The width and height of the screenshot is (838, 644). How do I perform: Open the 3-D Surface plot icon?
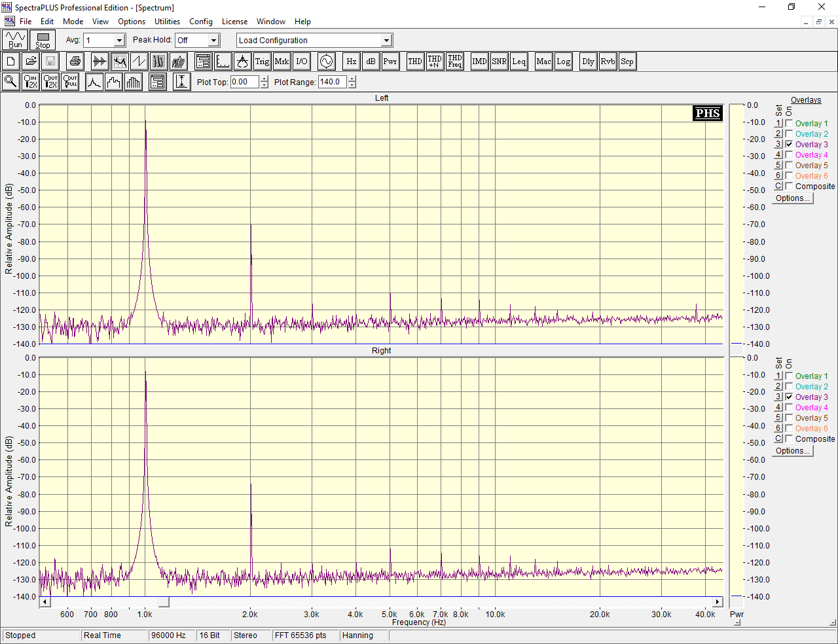coord(178,62)
